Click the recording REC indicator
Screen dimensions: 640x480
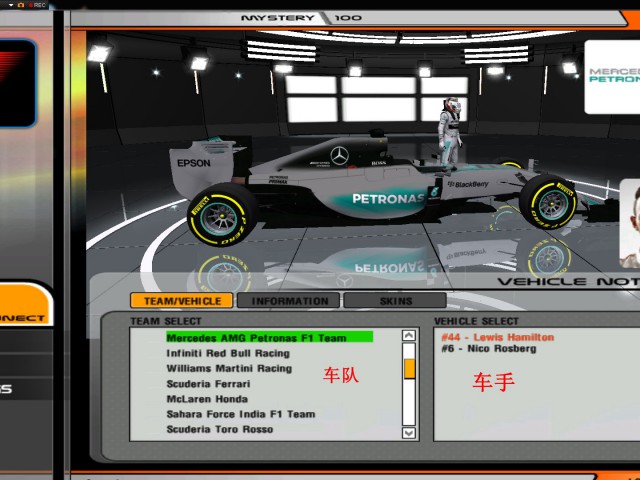(37, 5)
